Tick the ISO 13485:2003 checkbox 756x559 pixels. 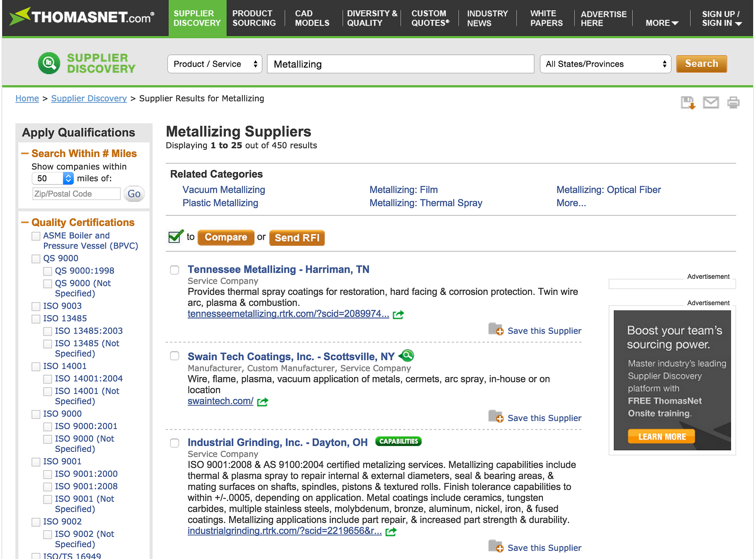[48, 331]
